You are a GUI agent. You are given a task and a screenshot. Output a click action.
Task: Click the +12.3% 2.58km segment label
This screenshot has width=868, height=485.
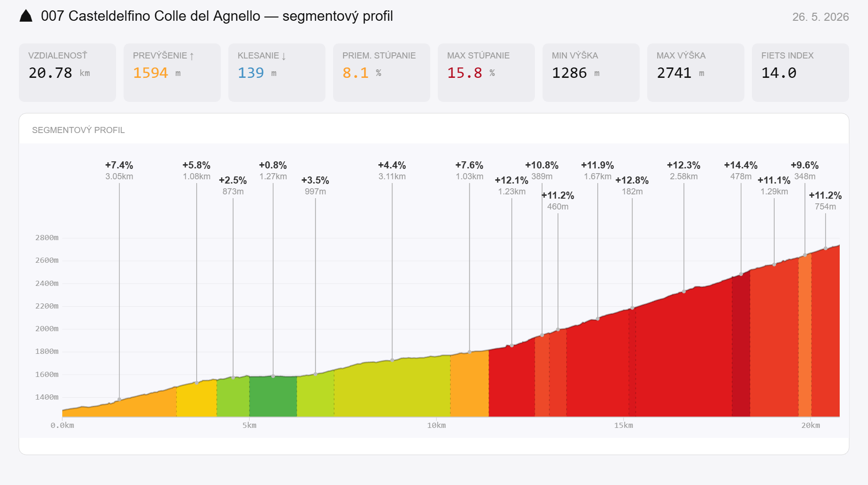[x=684, y=171]
